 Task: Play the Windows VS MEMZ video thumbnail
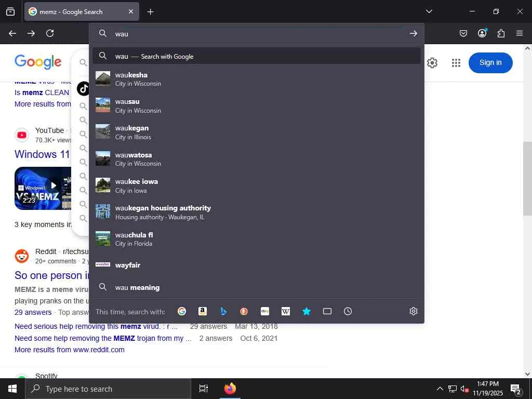point(43,188)
